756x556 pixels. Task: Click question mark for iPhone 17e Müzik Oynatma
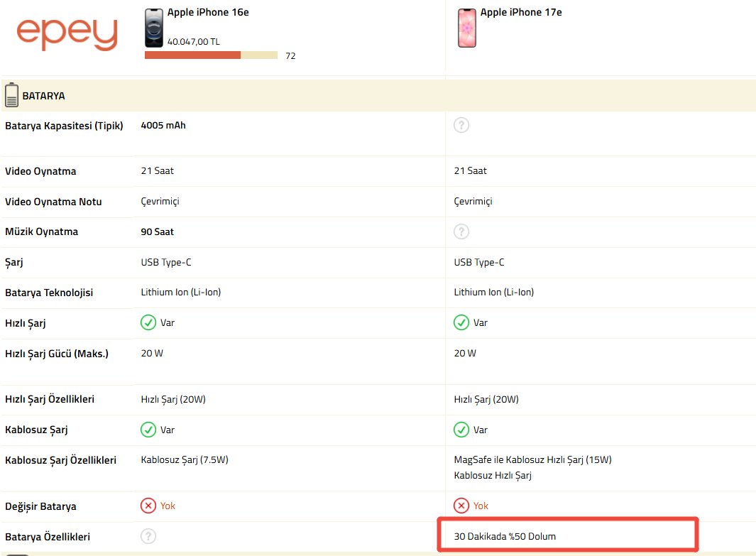461,231
